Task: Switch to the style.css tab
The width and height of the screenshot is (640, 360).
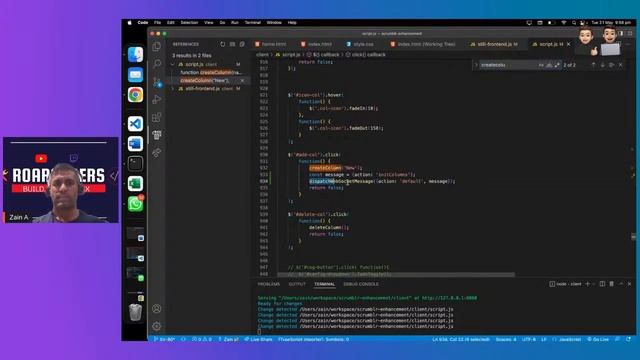Action: point(360,44)
